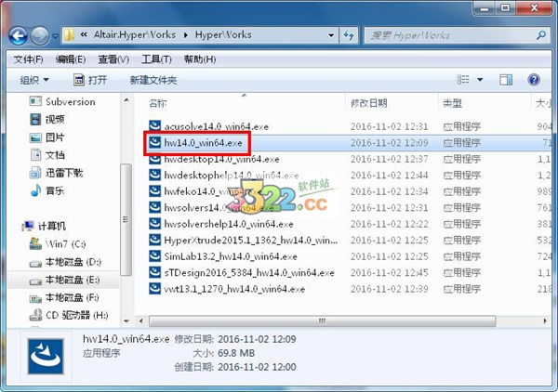Click the Forward navigation arrow

click(x=39, y=35)
